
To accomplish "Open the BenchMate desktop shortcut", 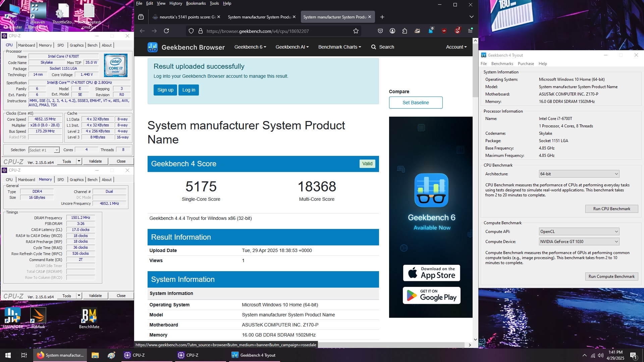I will (x=89, y=318).
